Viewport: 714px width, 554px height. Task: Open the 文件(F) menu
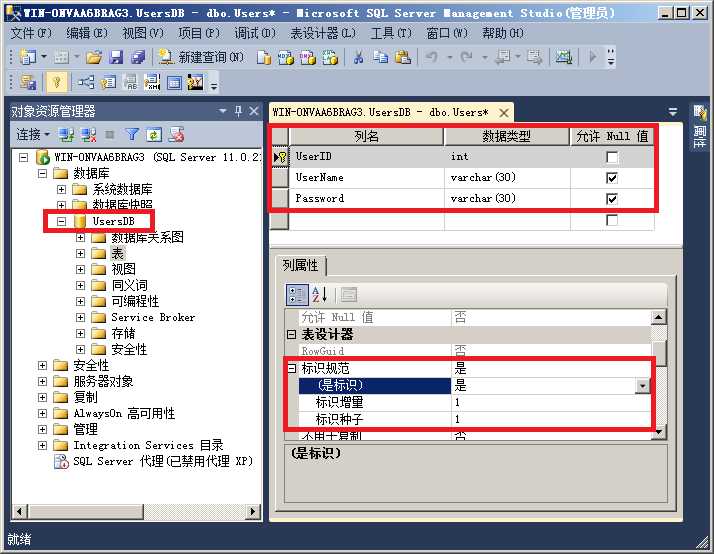(31, 33)
